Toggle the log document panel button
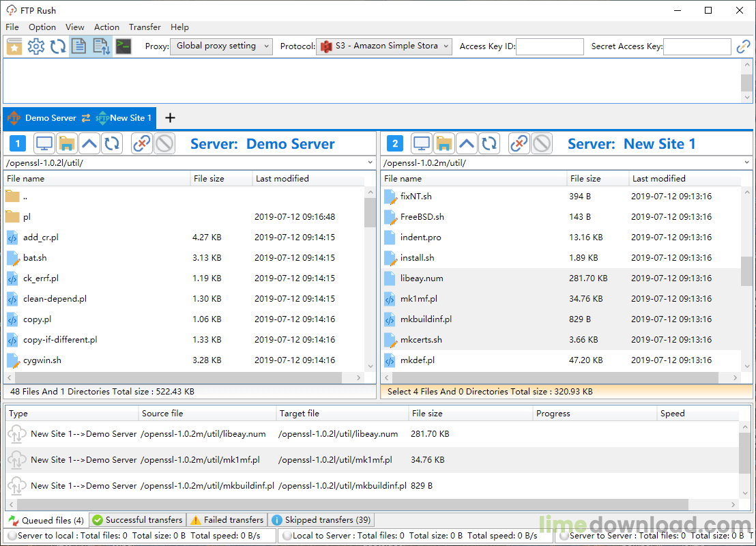The image size is (756, 546). (x=79, y=46)
